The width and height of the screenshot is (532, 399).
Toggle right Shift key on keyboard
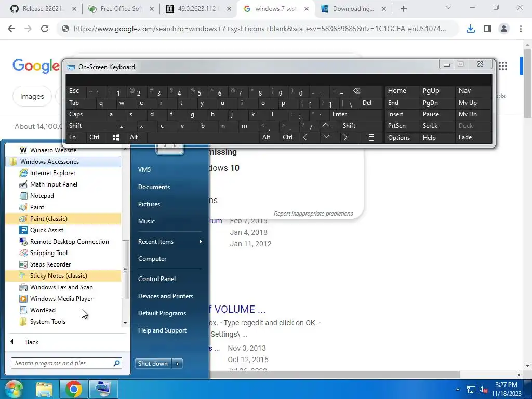(361, 126)
